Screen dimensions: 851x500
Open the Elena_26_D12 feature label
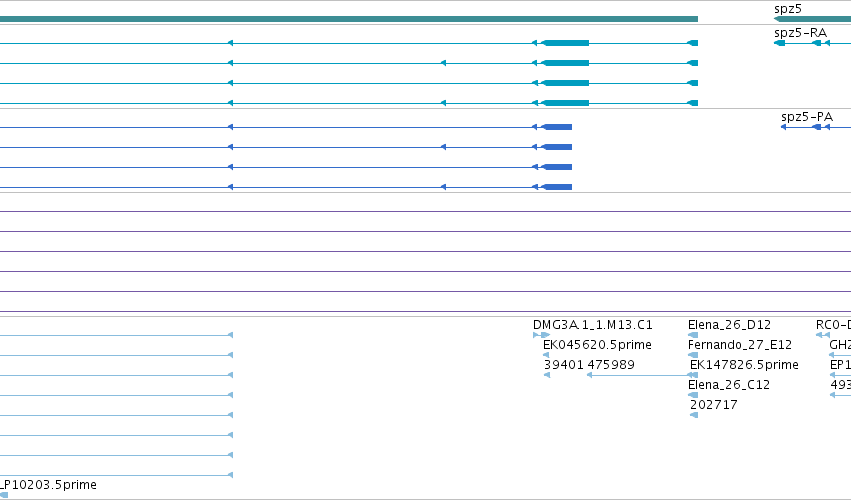point(729,325)
